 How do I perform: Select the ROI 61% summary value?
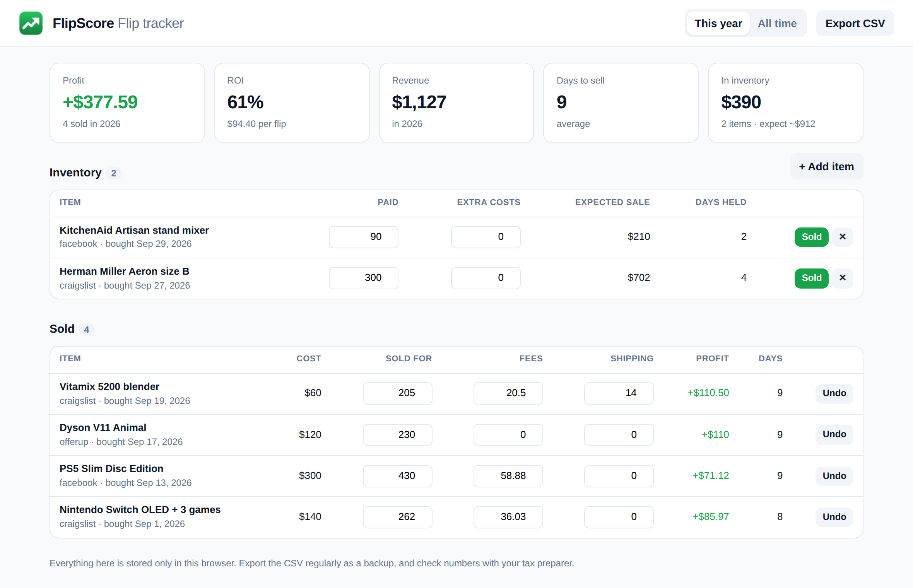click(245, 102)
